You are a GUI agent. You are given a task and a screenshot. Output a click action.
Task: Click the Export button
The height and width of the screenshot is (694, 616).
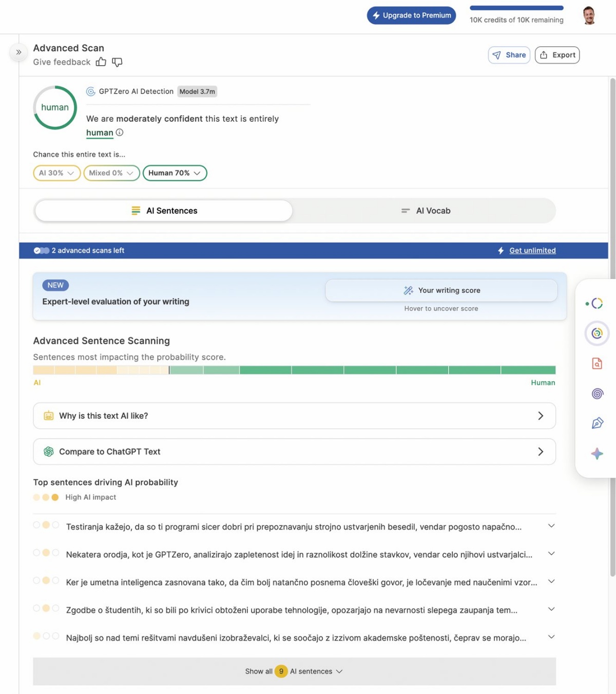[557, 55]
